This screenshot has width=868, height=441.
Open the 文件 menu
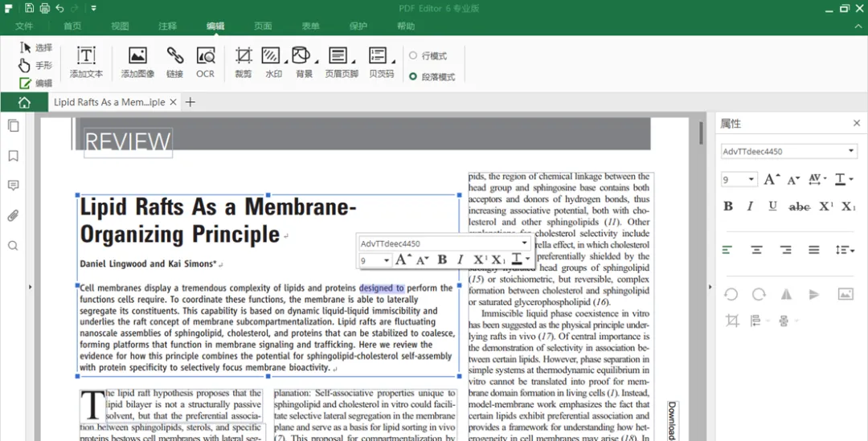24,26
